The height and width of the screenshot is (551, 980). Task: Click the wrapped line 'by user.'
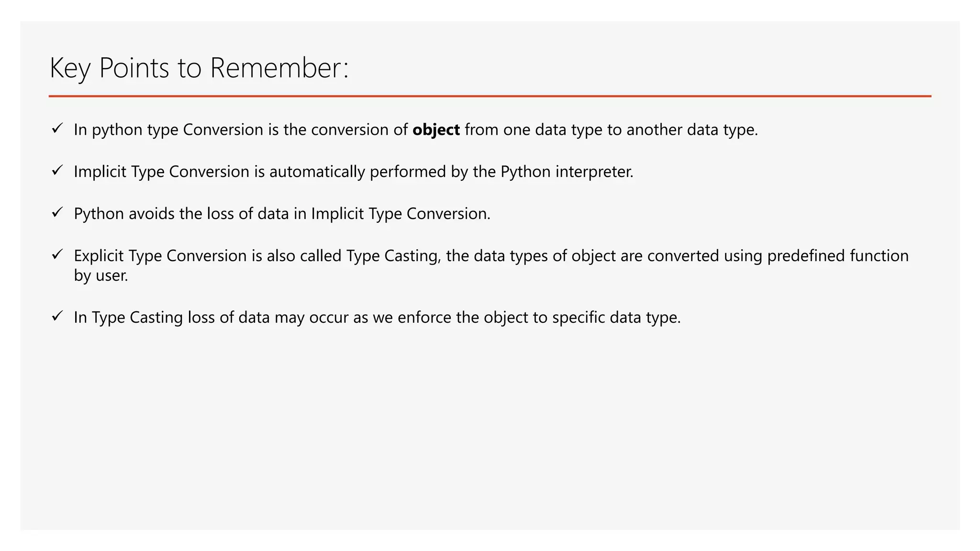(101, 275)
